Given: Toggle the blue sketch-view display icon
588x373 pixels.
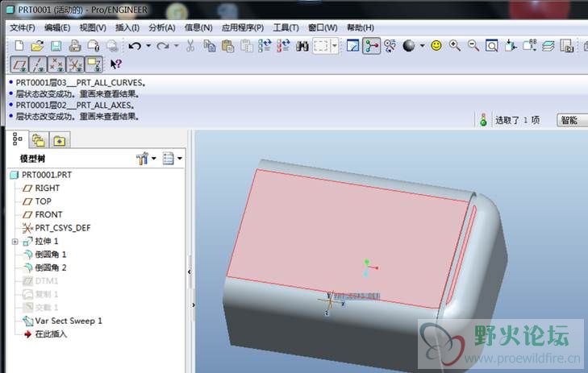Looking at the screenshot, I should point(352,46).
